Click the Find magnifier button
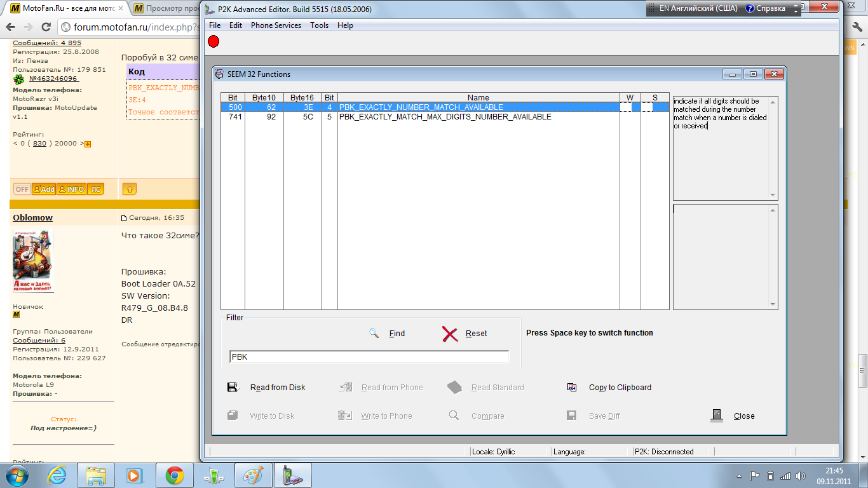This screenshot has width=868, height=488. [387, 334]
